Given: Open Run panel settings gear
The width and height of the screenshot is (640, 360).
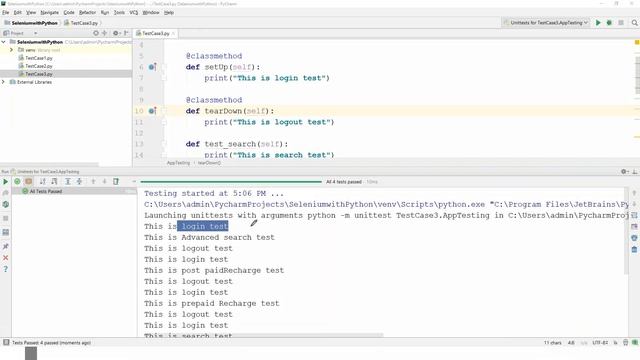Looking at the screenshot, I should pyautogui.click(x=624, y=171).
